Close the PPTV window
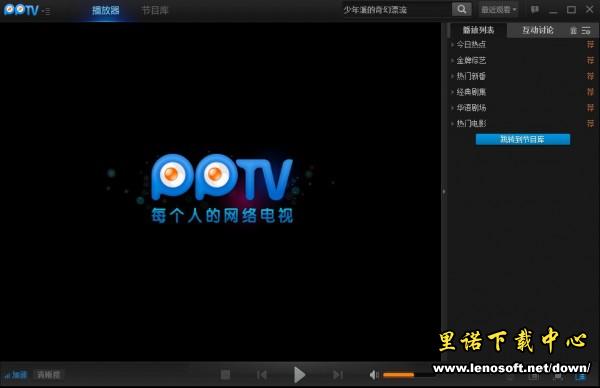Image resolution: width=600 pixels, height=388 pixels. [590, 9]
